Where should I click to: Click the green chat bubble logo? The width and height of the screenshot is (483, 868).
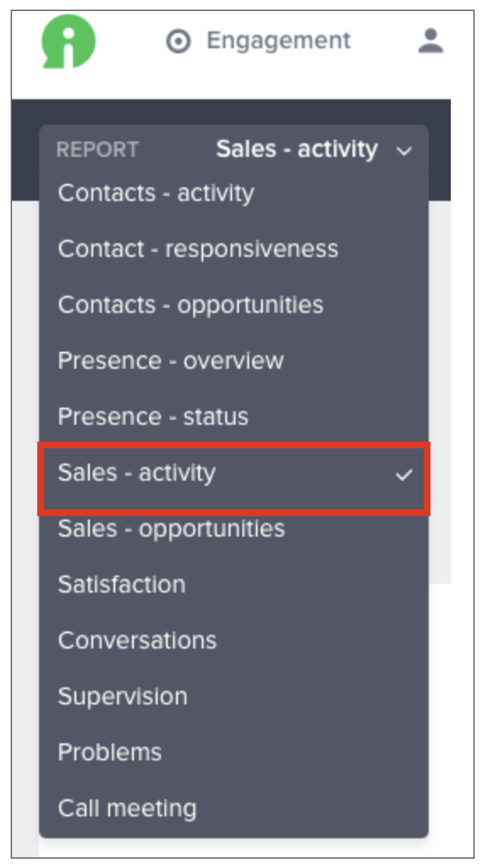[69, 42]
